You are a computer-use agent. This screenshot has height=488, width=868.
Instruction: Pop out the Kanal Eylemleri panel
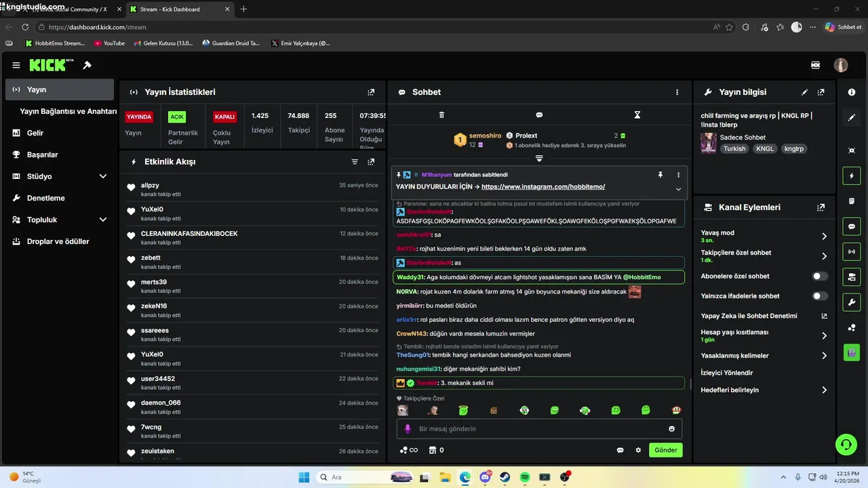tap(821, 207)
